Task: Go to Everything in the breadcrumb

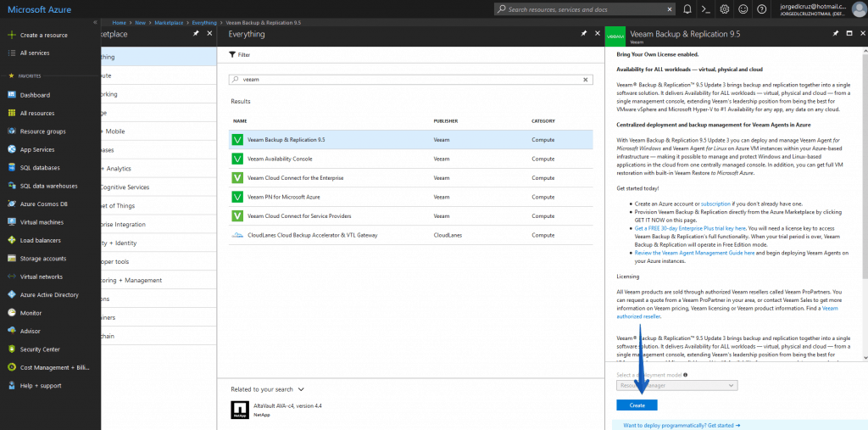Action: tap(204, 23)
